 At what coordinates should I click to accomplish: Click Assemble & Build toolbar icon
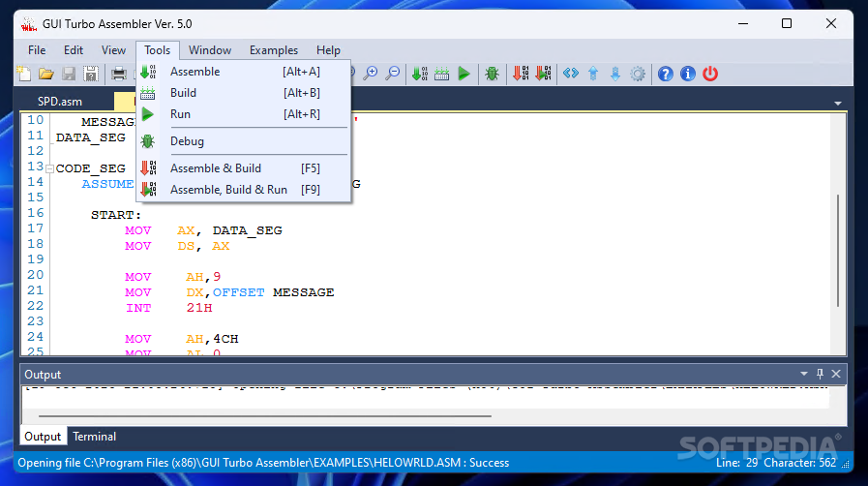521,73
